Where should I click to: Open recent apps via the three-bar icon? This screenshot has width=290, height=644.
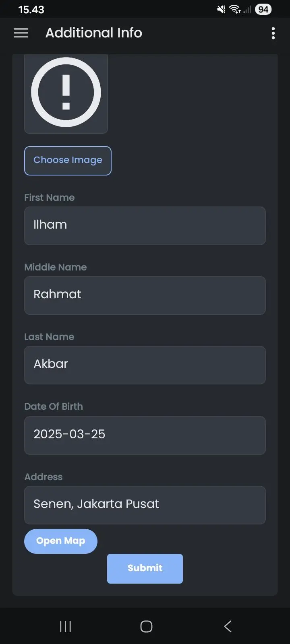[x=65, y=626]
